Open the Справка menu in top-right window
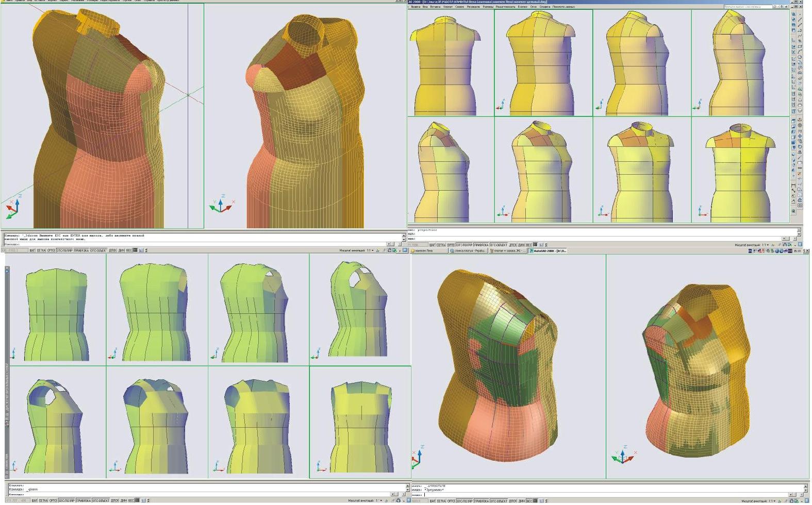The height and width of the screenshot is (505, 812). 544,7
